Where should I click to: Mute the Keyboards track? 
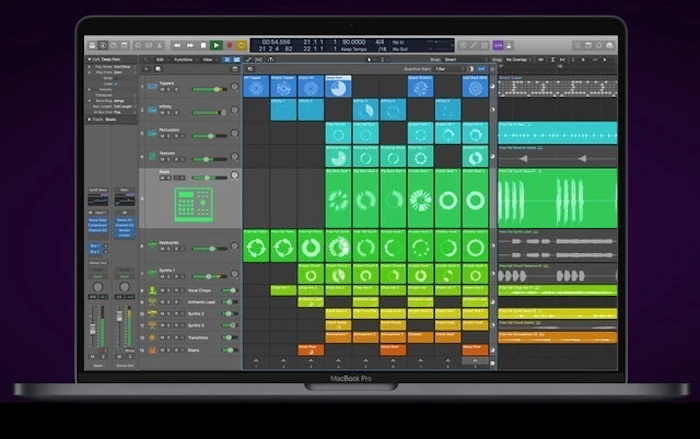pyautogui.click(x=162, y=249)
